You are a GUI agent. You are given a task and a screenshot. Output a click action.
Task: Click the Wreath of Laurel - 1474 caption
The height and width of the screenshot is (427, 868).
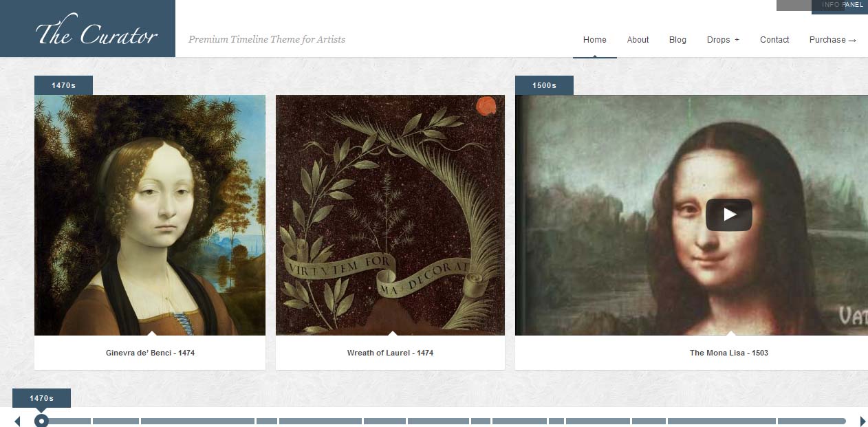pos(390,353)
